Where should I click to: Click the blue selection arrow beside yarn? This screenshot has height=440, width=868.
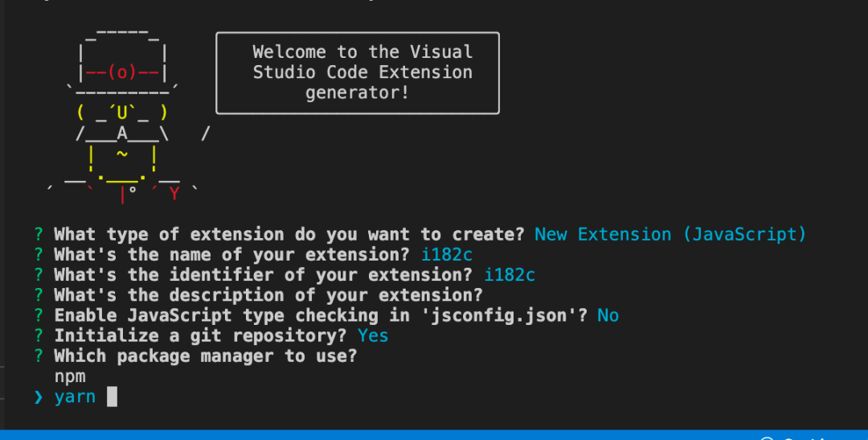click(39, 397)
